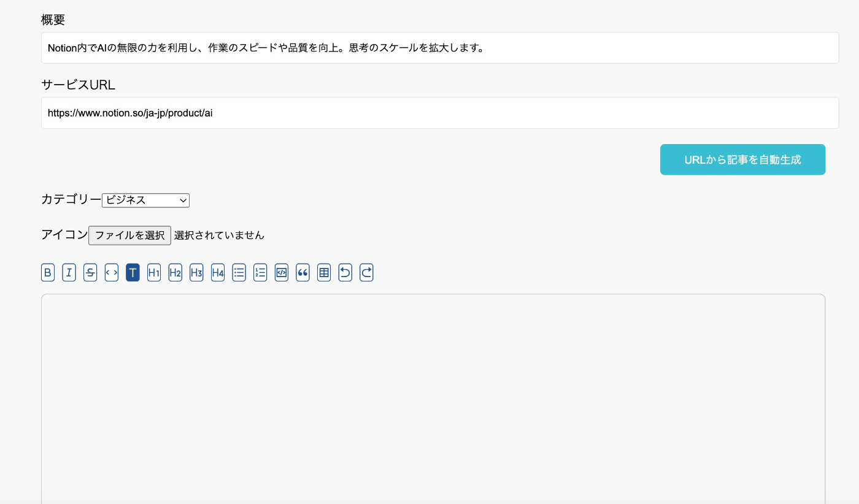Image resolution: width=859 pixels, height=504 pixels.
Task: Set Heading 2 style
Action: tap(175, 272)
